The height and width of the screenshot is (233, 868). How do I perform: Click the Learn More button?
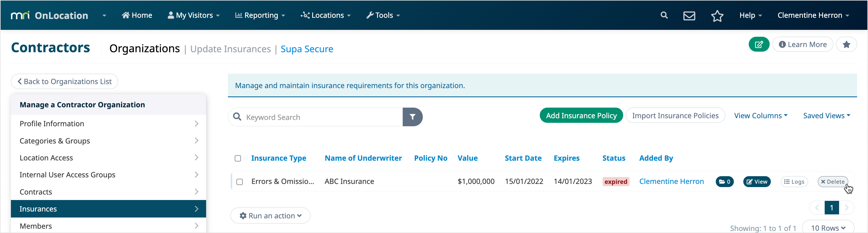(x=802, y=44)
